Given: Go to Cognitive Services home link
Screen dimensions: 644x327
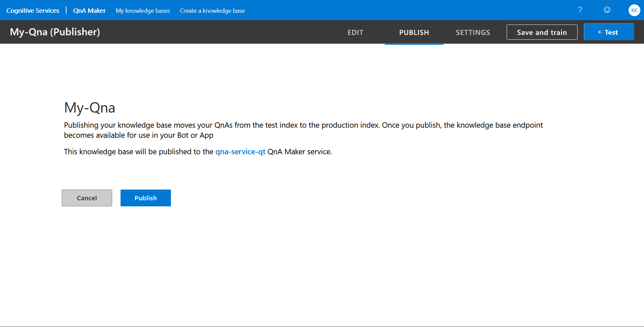Looking at the screenshot, I should click(33, 10).
